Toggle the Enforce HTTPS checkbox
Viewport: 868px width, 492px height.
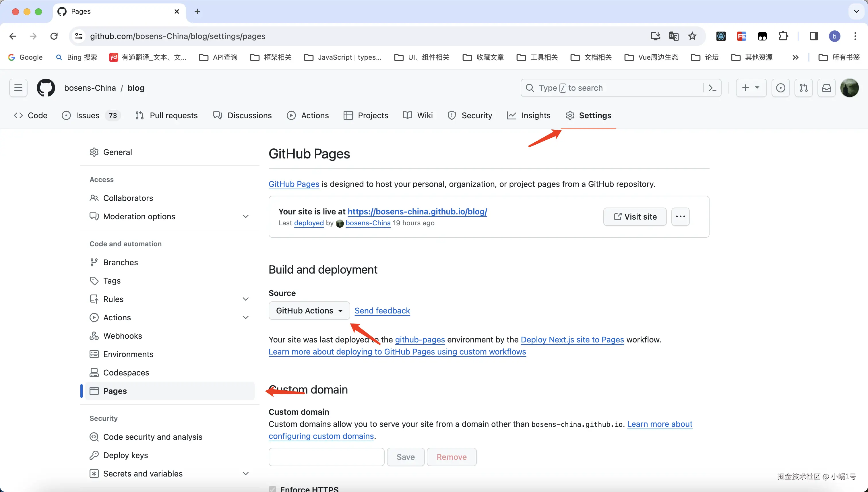273,489
